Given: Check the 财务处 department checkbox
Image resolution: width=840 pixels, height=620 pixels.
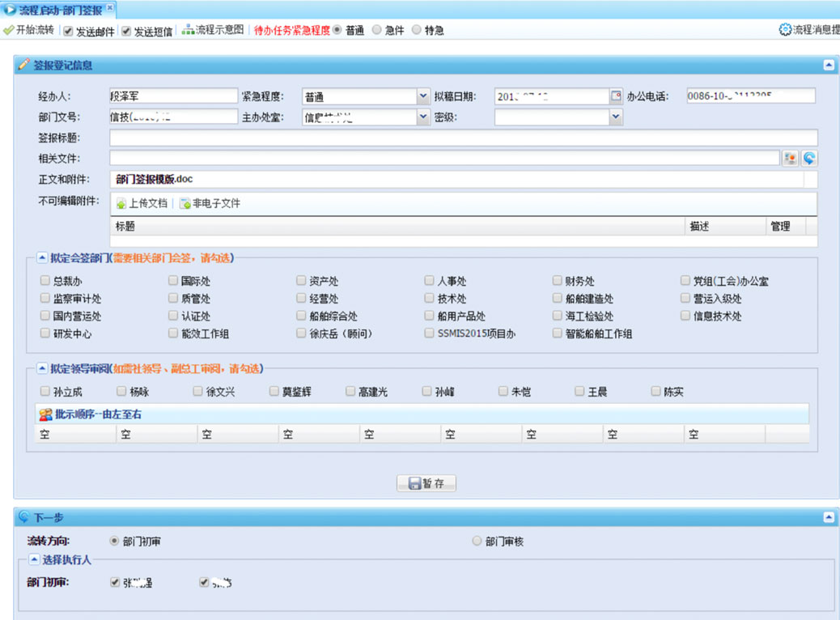Looking at the screenshot, I should click(557, 279).
